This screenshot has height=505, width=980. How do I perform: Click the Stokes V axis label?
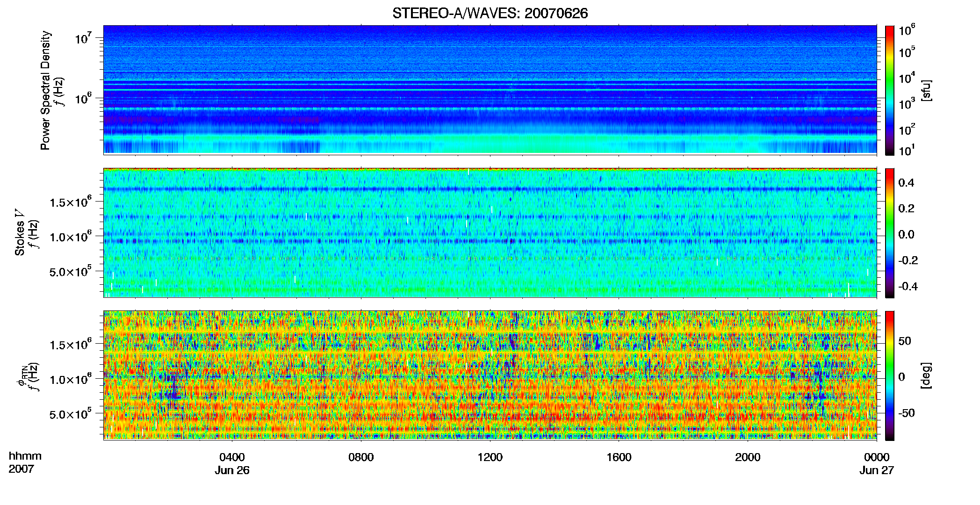click(20, 232)
